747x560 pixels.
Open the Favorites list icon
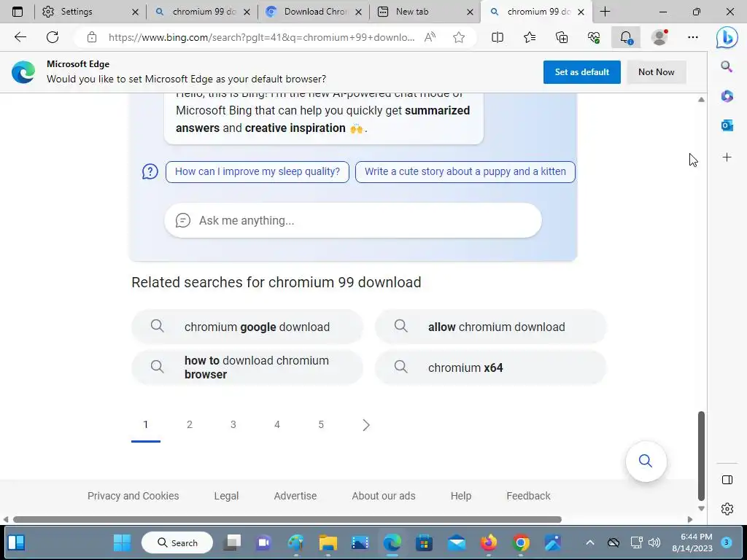coord(530,37)
